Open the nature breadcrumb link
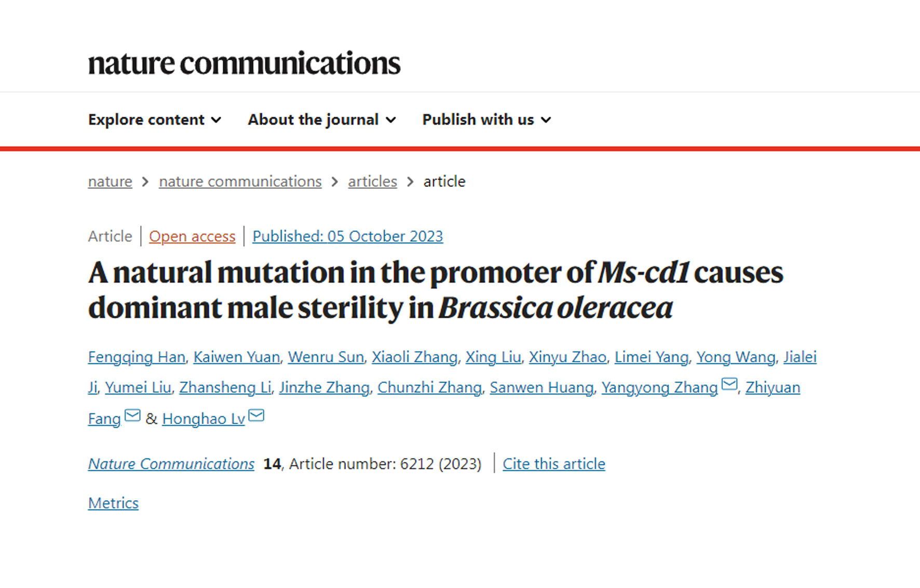This screenshot has width=920, height=588. click(110, 182)
